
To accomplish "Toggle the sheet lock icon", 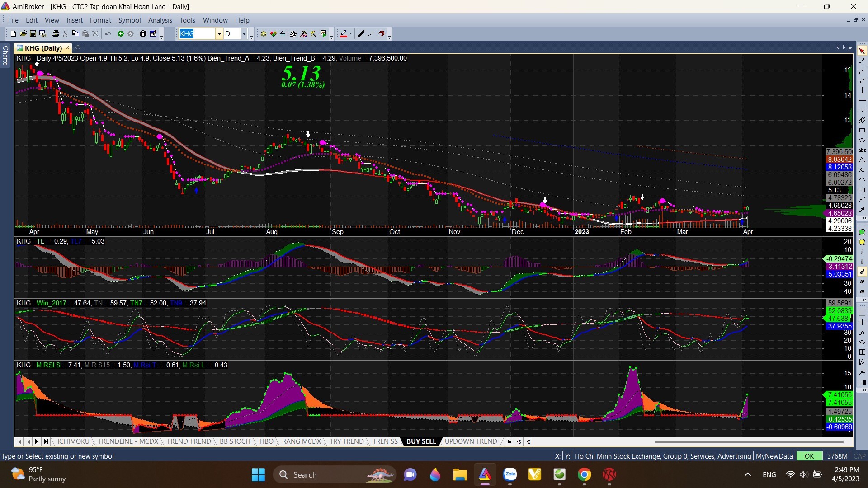I will click(x=509, y=441).
